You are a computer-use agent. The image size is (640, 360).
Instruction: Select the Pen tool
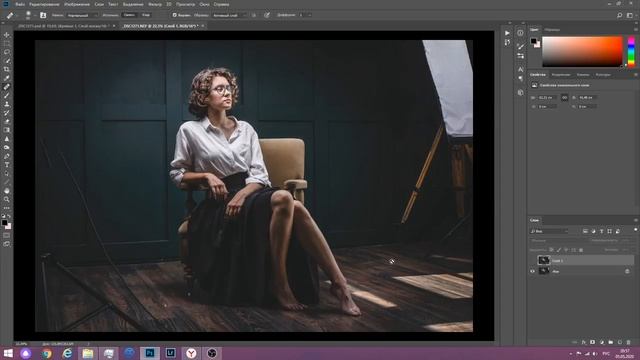pos(7,156)
